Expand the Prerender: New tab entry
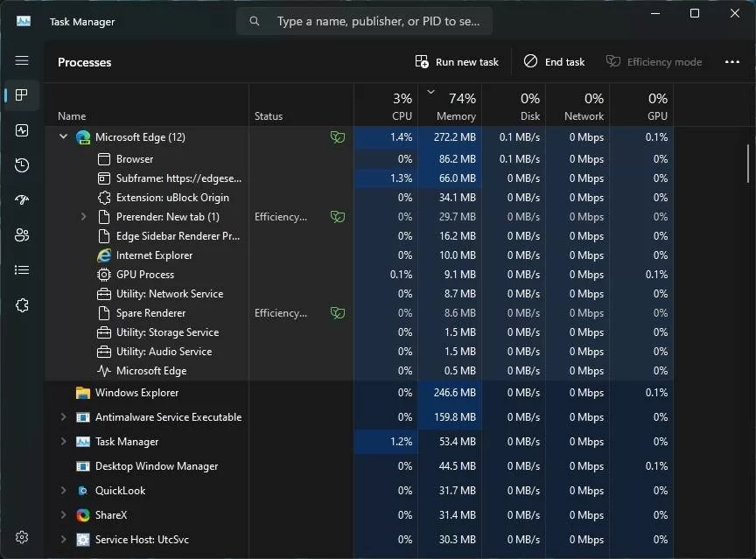This screenshot has height=559, width=756. pyautogui.click(x=84, y=217)
